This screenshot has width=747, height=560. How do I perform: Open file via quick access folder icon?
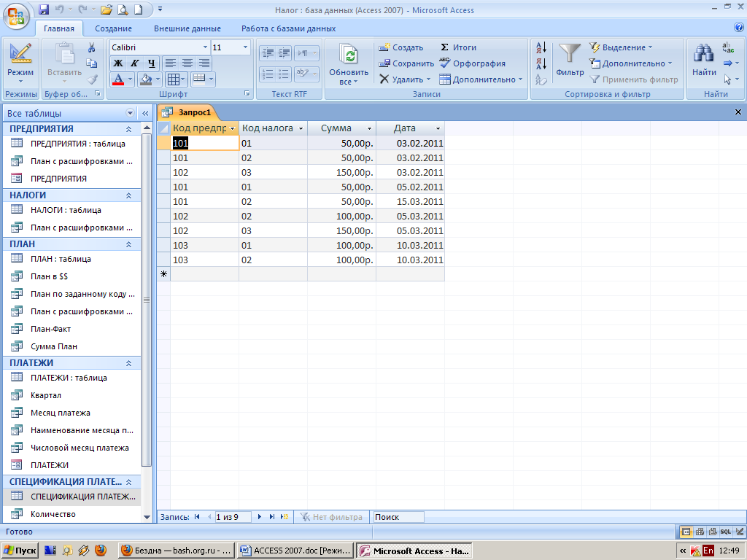(x=107, y=9)
